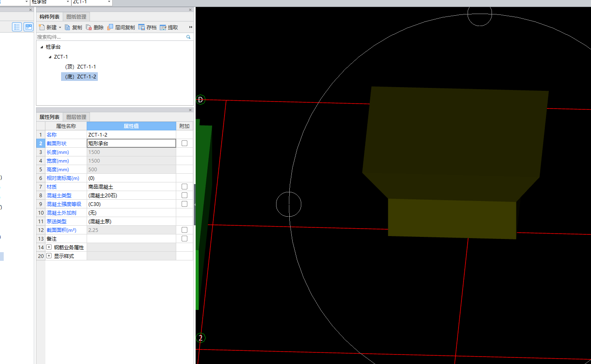
Task: Click the 相对底标高(m) property link
Action: [63, 178]
